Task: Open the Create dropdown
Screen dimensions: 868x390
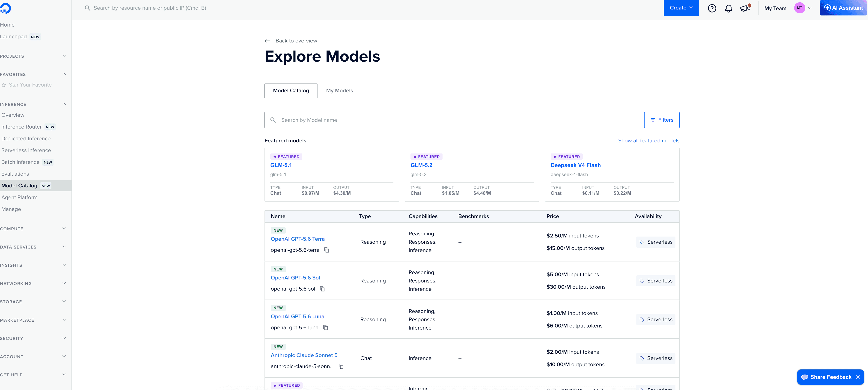Action: (x=681, y=8)
